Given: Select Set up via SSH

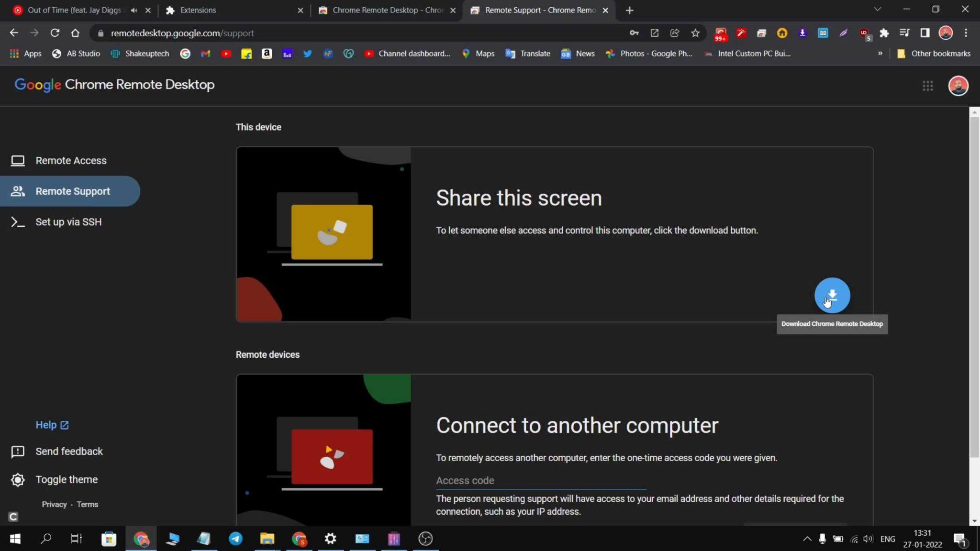Looking at the screenshot, I should (x=68, y=222).
